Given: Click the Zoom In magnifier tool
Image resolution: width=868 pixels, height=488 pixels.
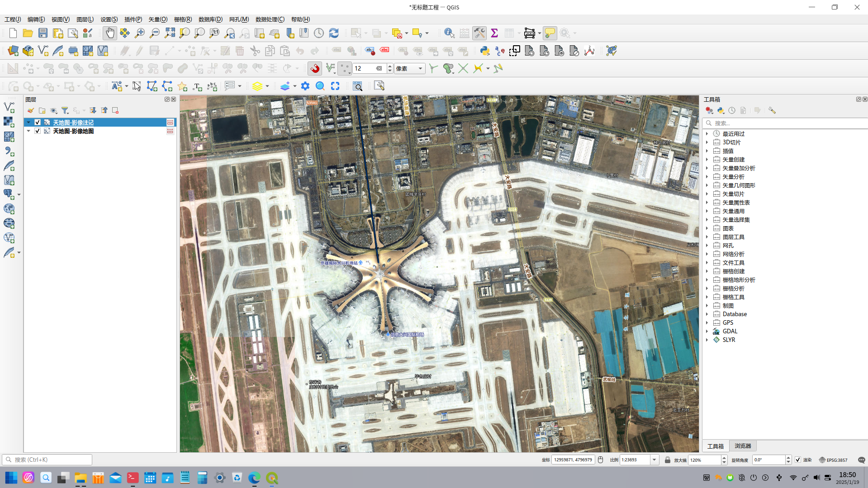Looking at the screenshot, I should point(140,33).
